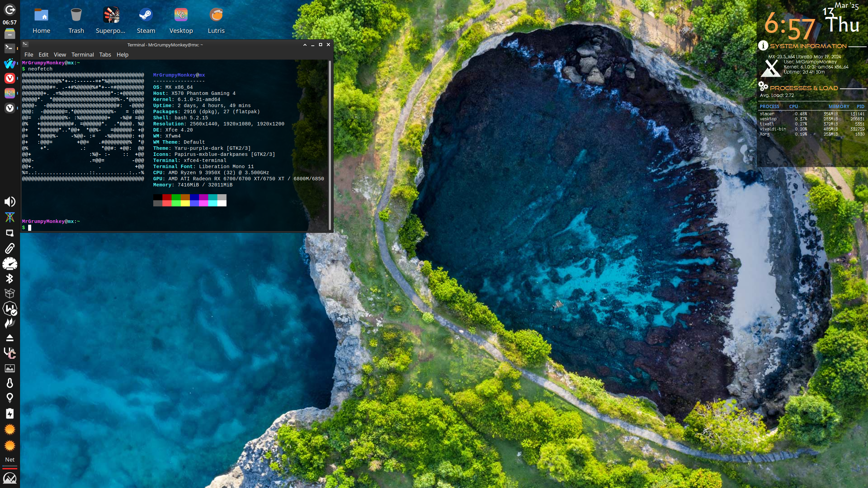Click the clipboard paperclip tray icon
The image size is (868, 488).
9,248
